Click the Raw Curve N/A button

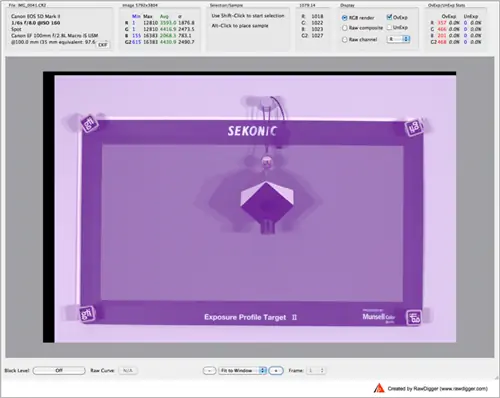coord(128,370)
